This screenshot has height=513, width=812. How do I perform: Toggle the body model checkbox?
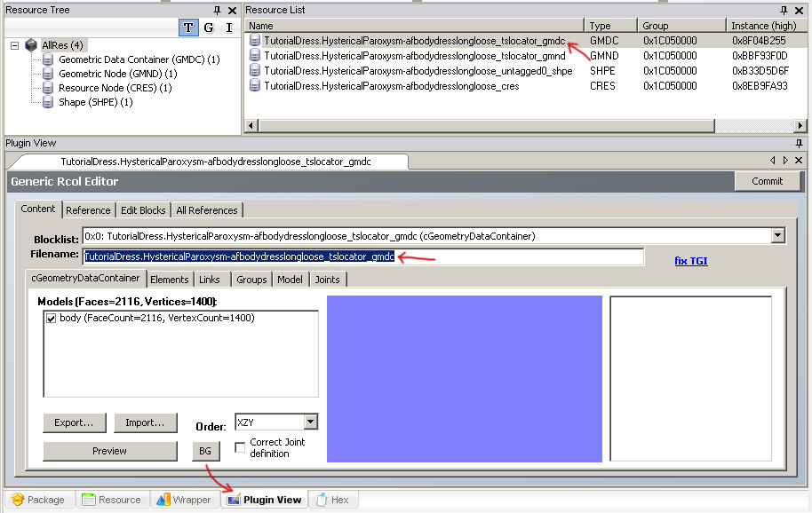[51, 318]
